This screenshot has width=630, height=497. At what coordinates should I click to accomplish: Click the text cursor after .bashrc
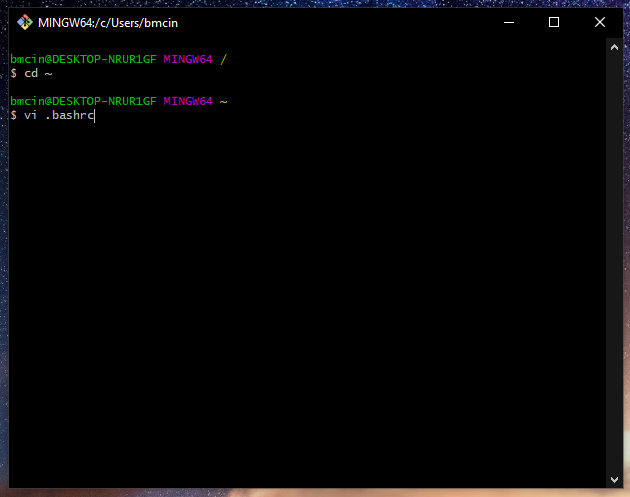[x=95, y=115]
